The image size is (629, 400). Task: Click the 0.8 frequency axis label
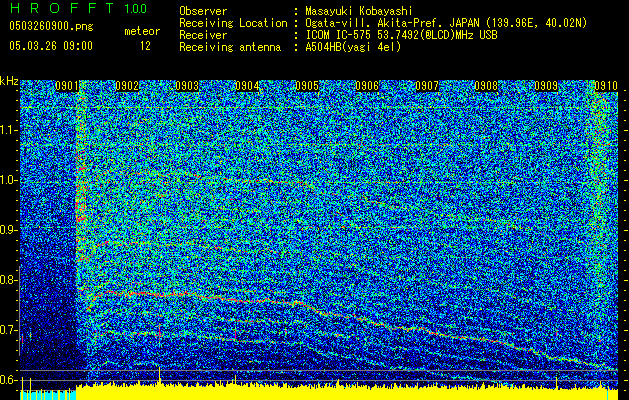8,280
